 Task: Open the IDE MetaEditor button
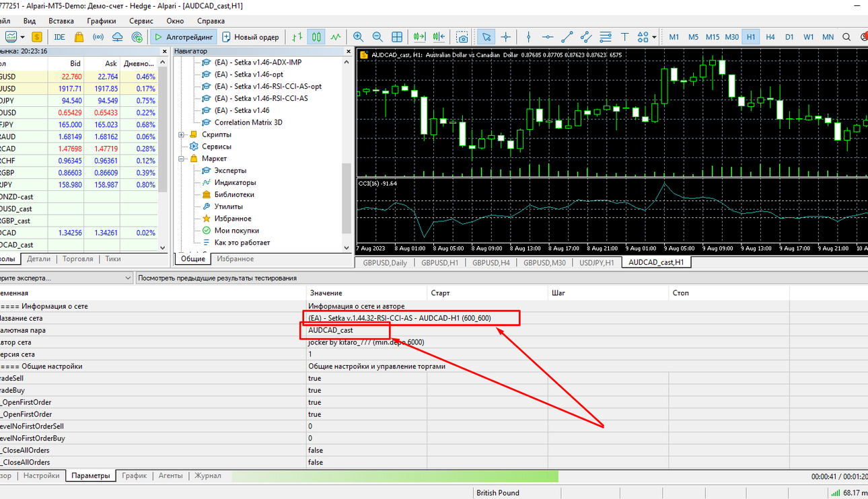[x=60, y=37]
